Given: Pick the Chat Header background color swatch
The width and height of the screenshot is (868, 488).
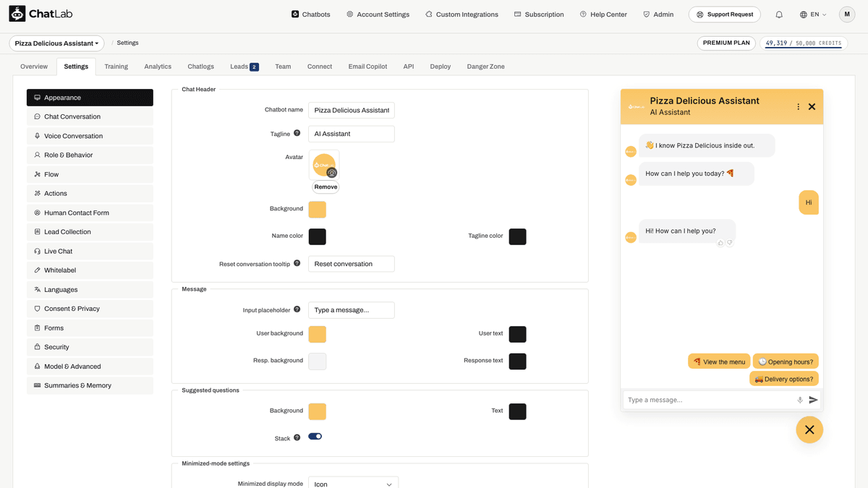Looking at the screenshot, I should [x=318, y=210].
